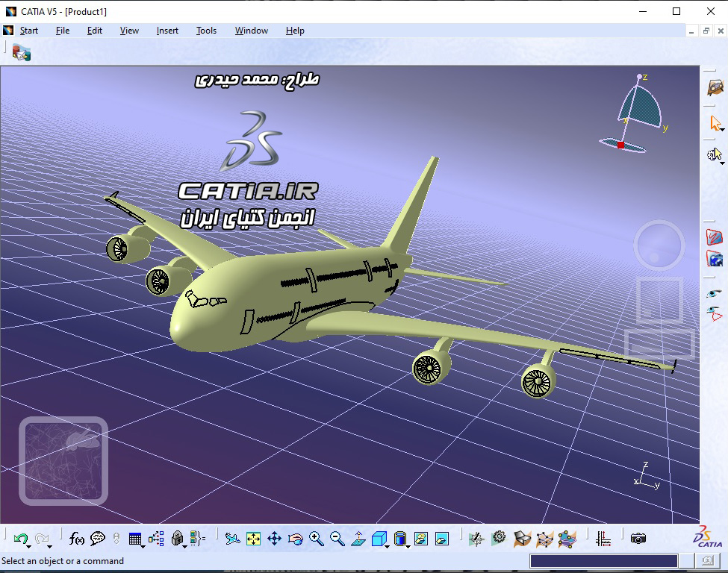
Task: Click the DS CATIA logo icon
Action: [708, 537]
